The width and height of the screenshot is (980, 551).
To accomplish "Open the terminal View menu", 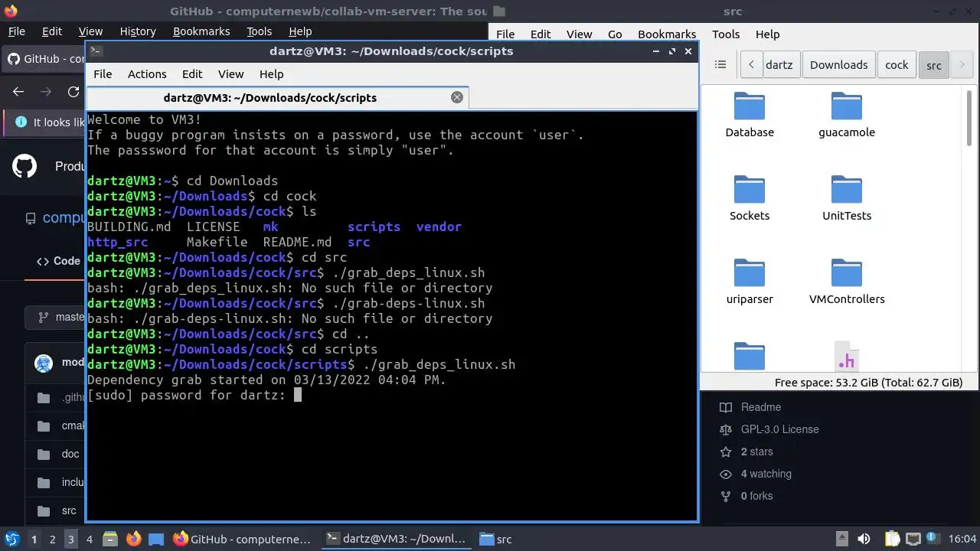I will pyautogui.click(x=230, y=74).
